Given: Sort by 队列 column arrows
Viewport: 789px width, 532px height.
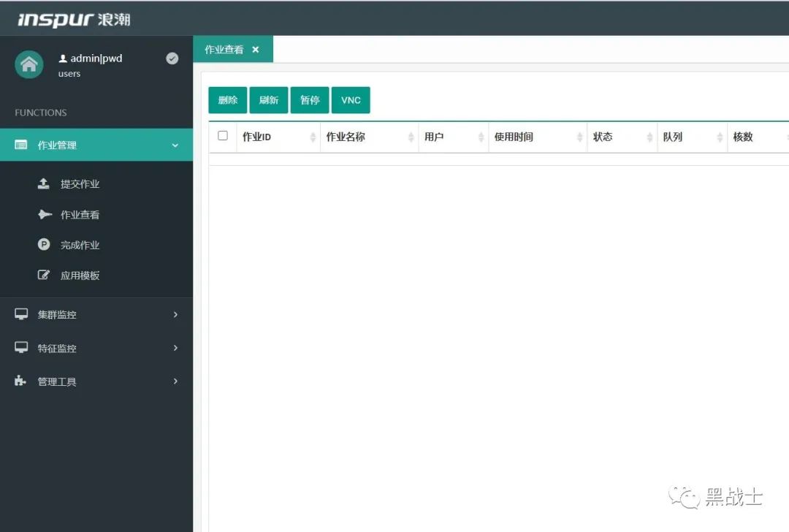Looking at the screenshot, I should (x=720, y=137).
